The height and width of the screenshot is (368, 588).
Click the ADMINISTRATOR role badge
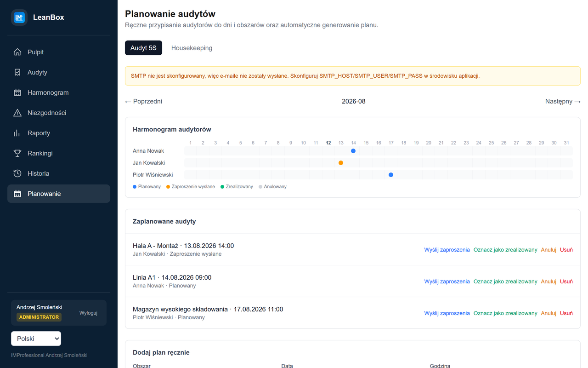coord(39,317)
